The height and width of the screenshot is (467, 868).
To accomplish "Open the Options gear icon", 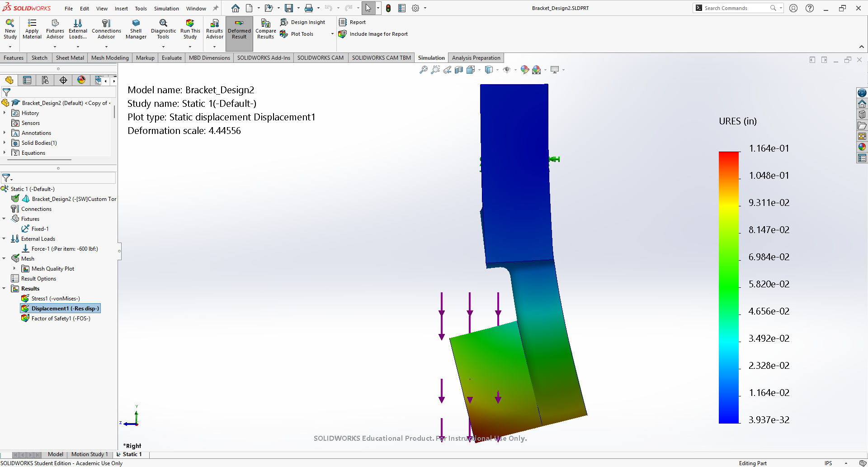I will [x=415, y=8].
